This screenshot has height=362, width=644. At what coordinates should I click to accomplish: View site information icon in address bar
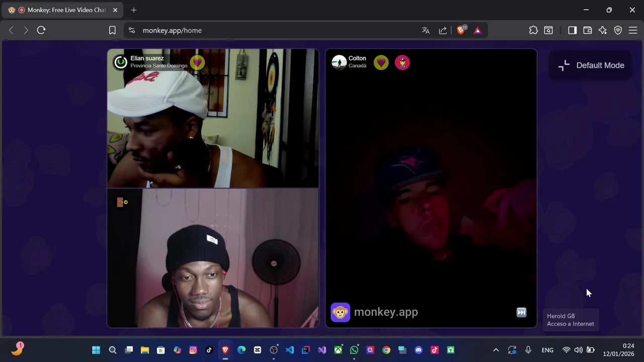pyautogui.click(x=132, y=30)
